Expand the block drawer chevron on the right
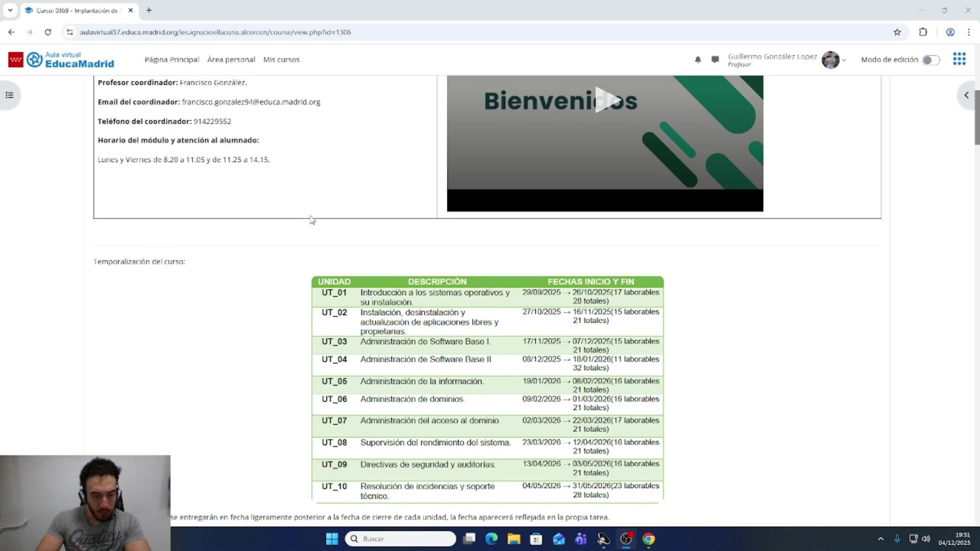 (966, 95)
